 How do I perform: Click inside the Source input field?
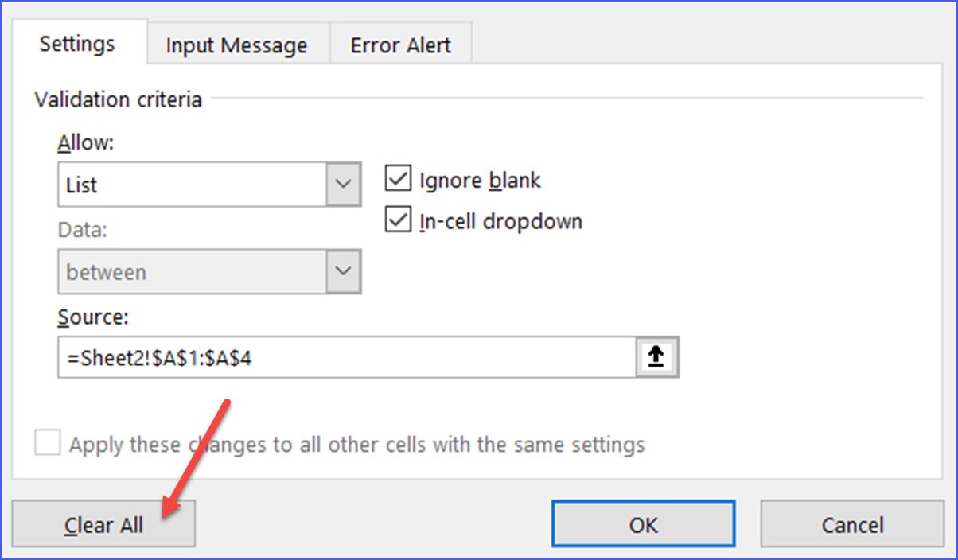pyautogui.click(x=318, y=356)
